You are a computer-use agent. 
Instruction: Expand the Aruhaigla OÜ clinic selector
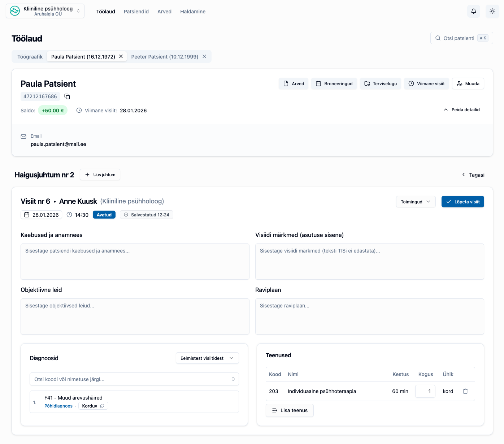pos(78,11)
